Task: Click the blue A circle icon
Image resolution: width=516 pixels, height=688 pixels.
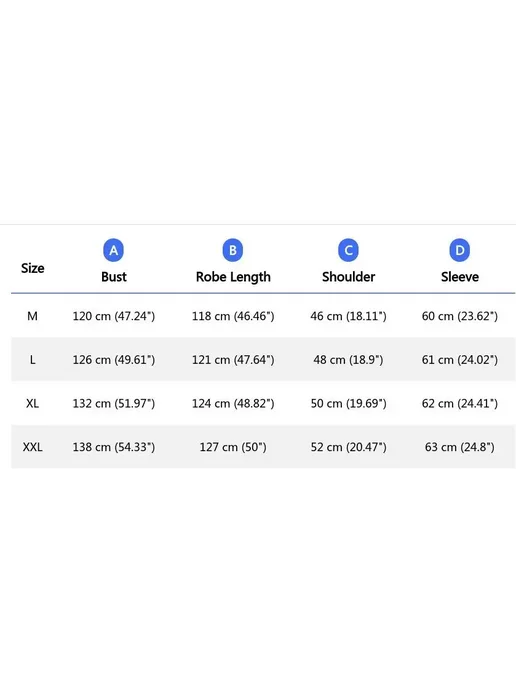Action: (x=114, y=250)
